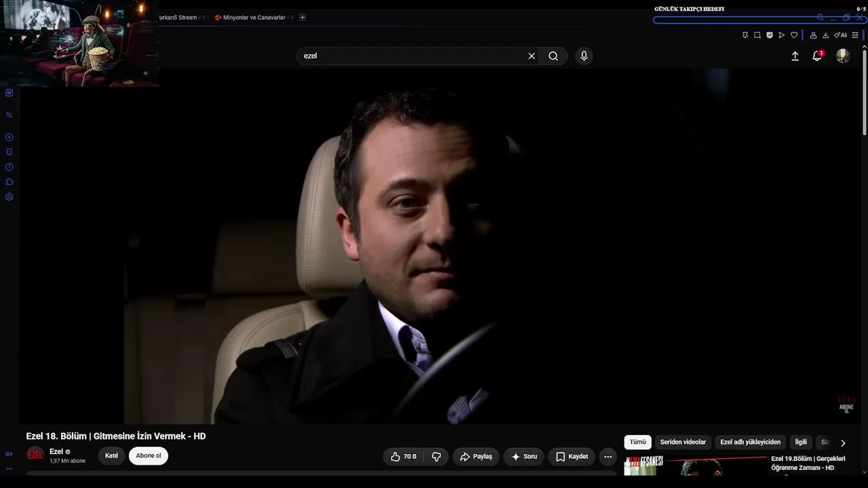This screenshot has height=488, width=868.
Task: Open the browser profile icon
Action: coord(813,35)
